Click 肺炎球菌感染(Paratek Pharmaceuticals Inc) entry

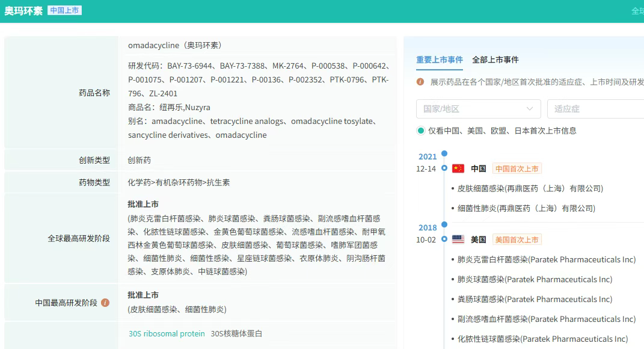coord(535,279)
